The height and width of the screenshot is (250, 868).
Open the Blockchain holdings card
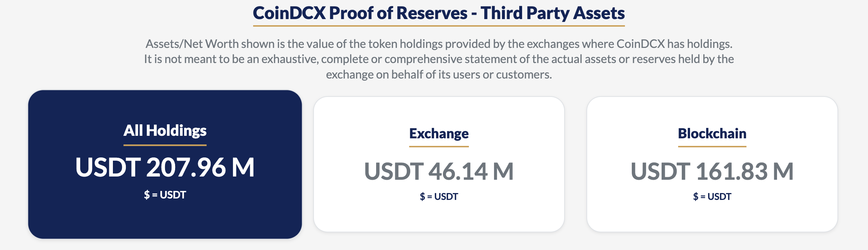(712, 164)
